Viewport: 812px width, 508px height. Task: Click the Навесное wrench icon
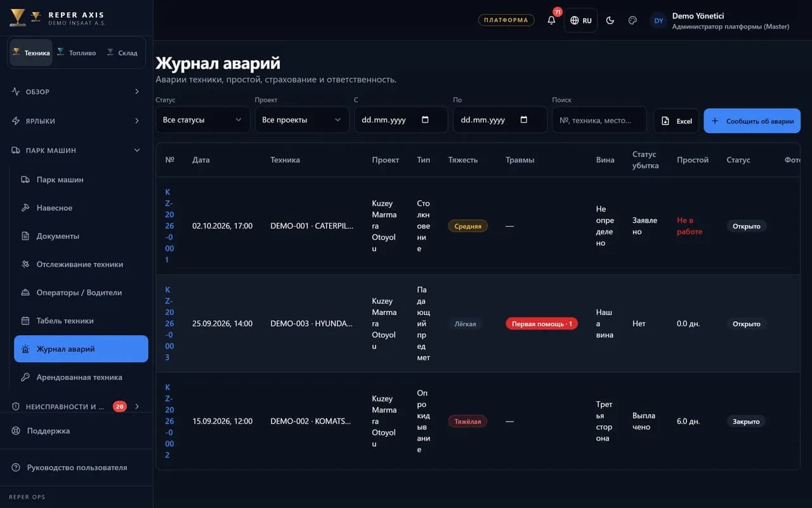pos(25,208)
